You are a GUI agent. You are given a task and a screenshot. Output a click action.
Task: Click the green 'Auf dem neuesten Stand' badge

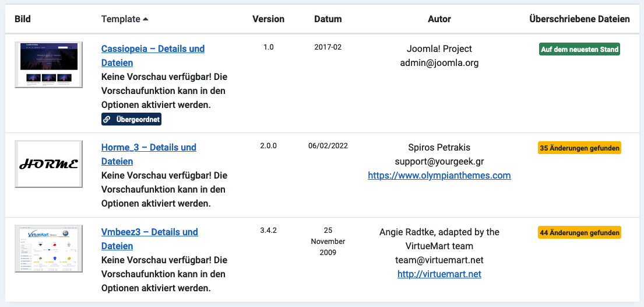[x=579, y=50]
